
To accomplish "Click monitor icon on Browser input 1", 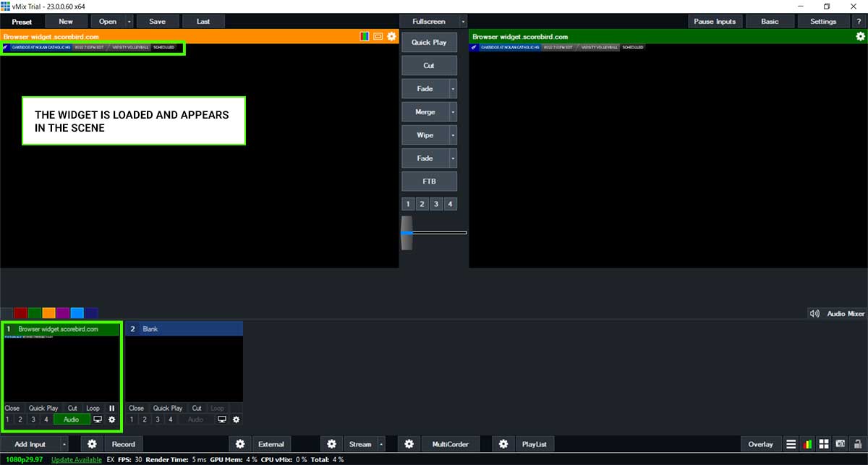I will pyautogui.click(x=98, y=419).
